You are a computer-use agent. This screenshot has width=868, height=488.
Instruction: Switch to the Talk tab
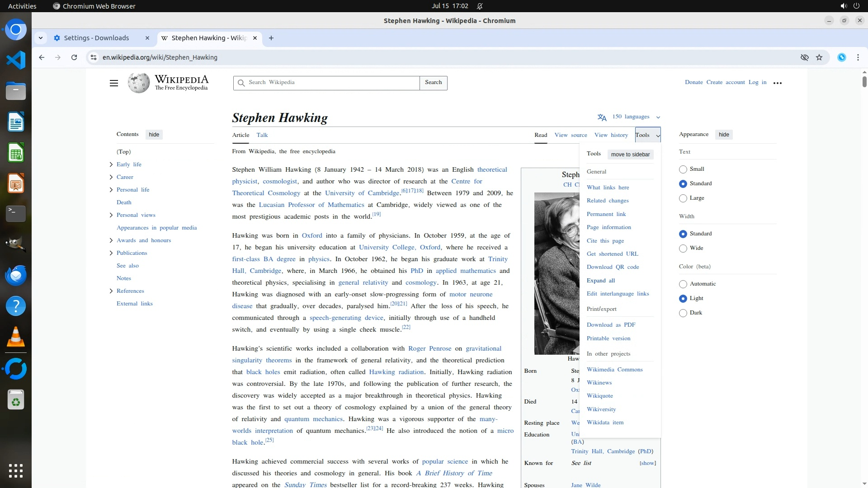(262, 135)
